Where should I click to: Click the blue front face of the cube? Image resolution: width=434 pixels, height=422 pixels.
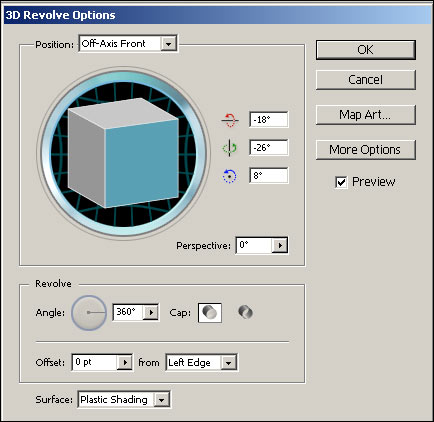[x=142, y=163]
